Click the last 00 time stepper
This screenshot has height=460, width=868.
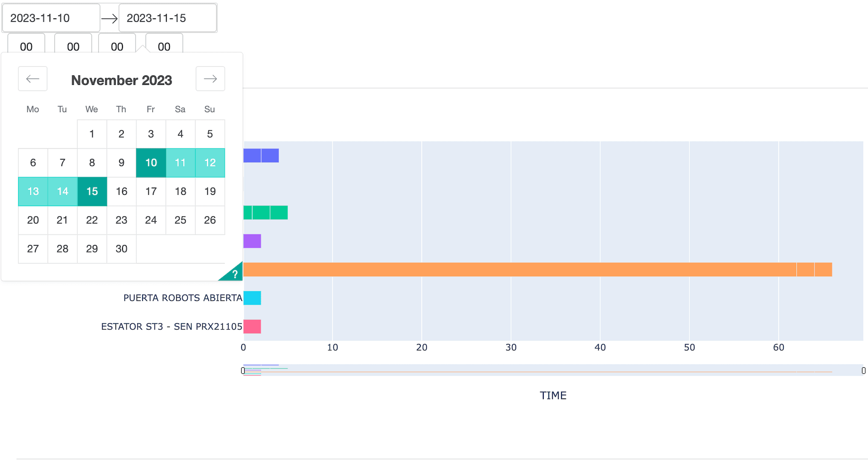[163, 47]
